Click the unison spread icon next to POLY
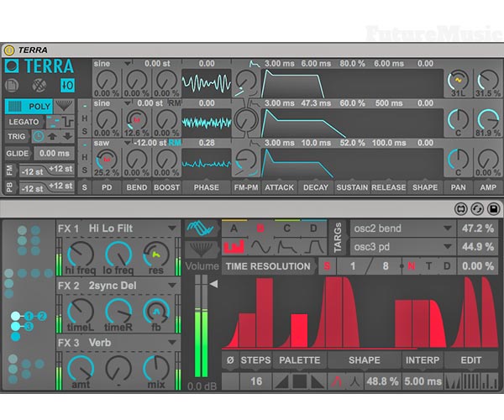Screen dimensions: 504x420 click(64, 106)
